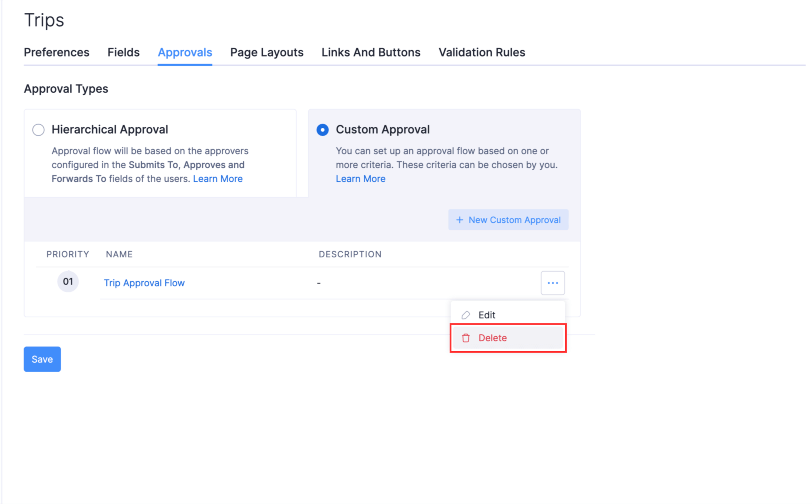This screenshot has width=812, height=504.
Task: Choose Edit from the row menu
Action: tap(508, 315)
